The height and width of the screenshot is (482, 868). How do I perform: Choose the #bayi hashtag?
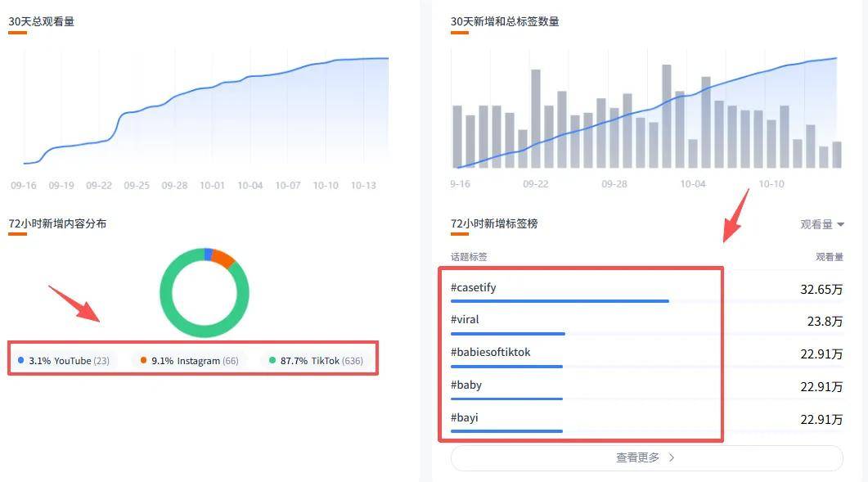pos(464,417)
